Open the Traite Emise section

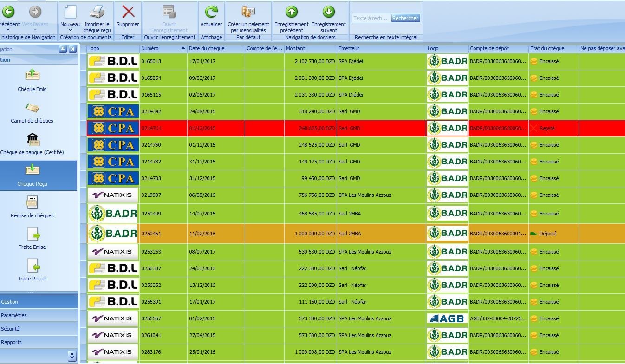[x=32, y=238]
